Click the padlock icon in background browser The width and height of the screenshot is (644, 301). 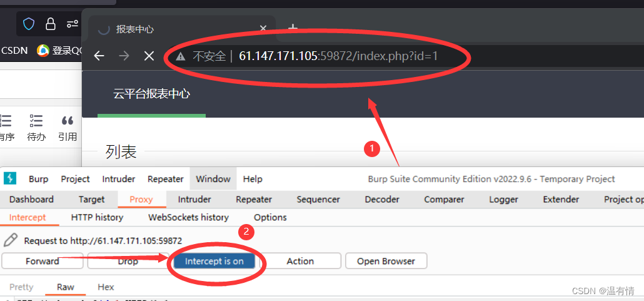tap(51, 24)
